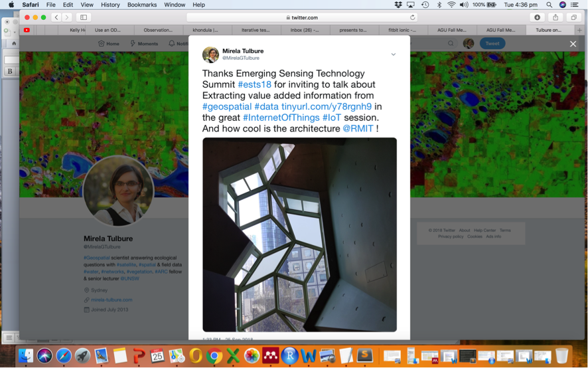588x368 pixels.
Task: Open the History menu
Action: click(x=110, y=5)
